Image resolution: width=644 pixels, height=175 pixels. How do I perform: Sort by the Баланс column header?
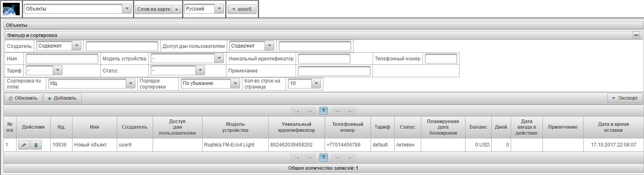(x=478, y=127)
